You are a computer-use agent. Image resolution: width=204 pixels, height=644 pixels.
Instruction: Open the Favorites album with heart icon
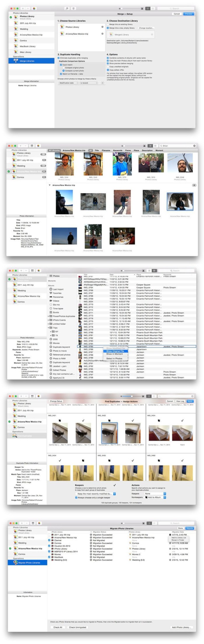[x=51, y=293]
